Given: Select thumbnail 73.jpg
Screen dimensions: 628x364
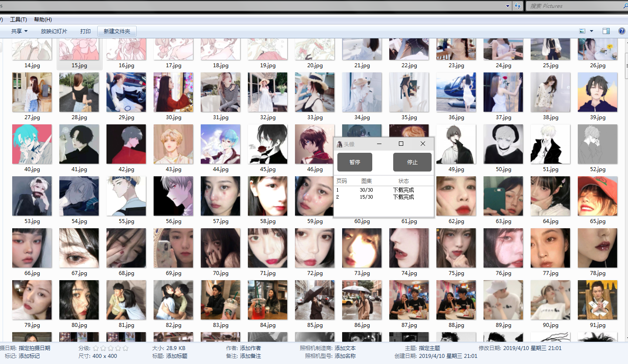Looking at the screenshot, I should [362, 248].
